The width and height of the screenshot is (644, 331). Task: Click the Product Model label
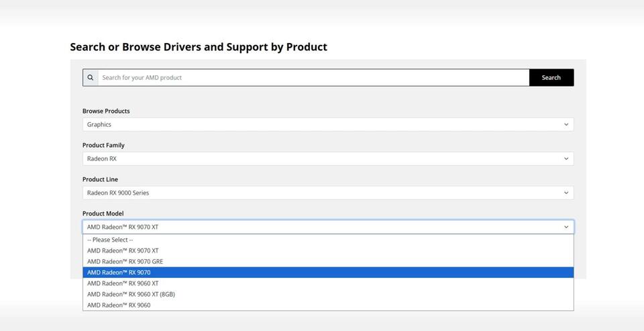pyautogui.click(x=103, y=214)
